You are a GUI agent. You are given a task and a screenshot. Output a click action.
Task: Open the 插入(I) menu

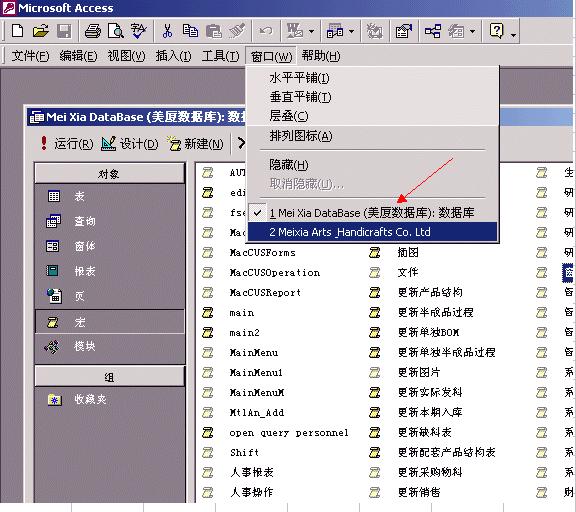[173, 56]
